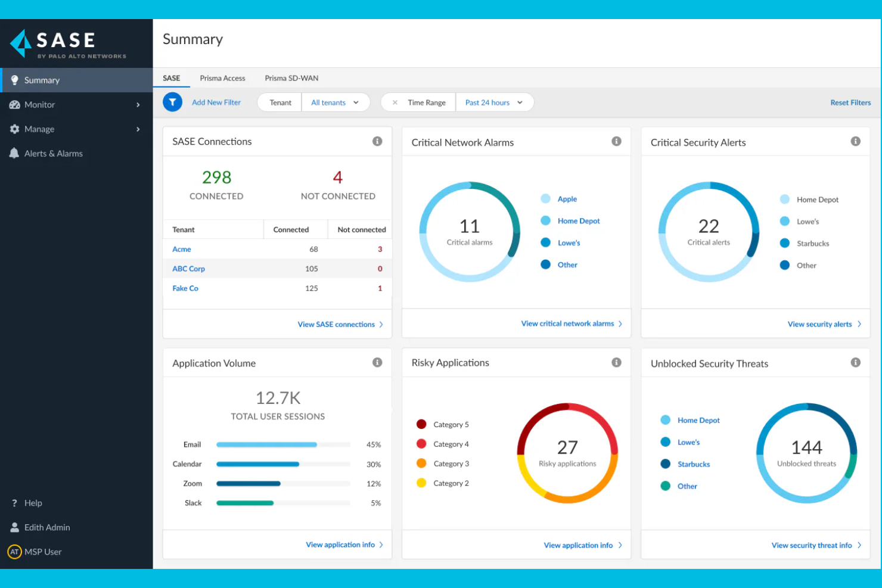Select the Summary lightbulb icon in sidebar
Viewport: 882px width, 588px height.
(14, 80)
